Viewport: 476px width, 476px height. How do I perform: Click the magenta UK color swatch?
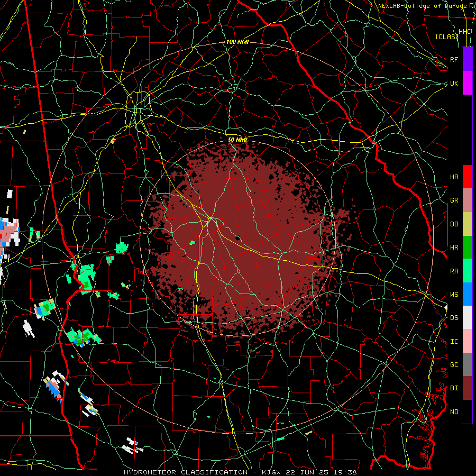467,83
